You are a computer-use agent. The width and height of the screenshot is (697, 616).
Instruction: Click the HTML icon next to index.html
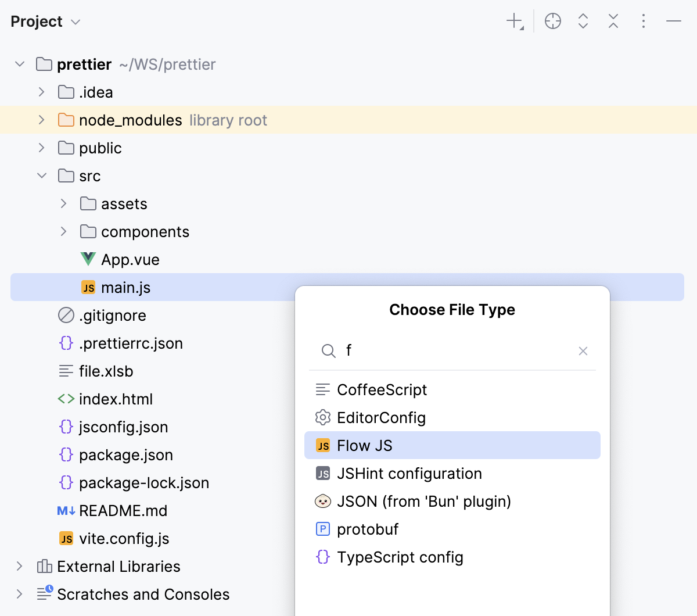point(66,399)
